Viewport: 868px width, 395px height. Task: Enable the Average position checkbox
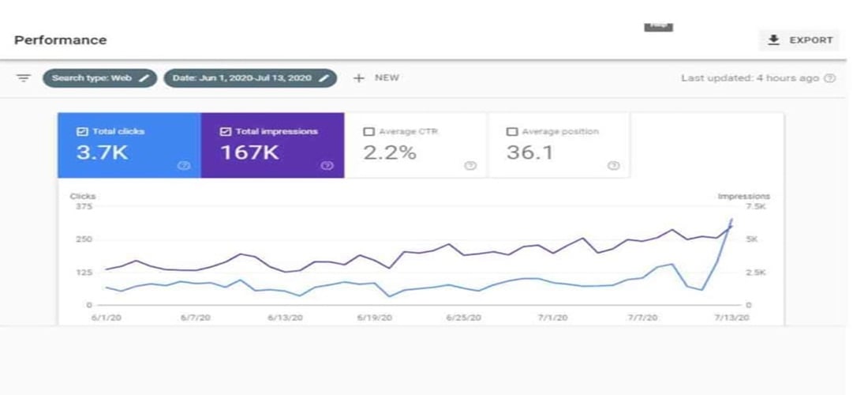(511, 132)
